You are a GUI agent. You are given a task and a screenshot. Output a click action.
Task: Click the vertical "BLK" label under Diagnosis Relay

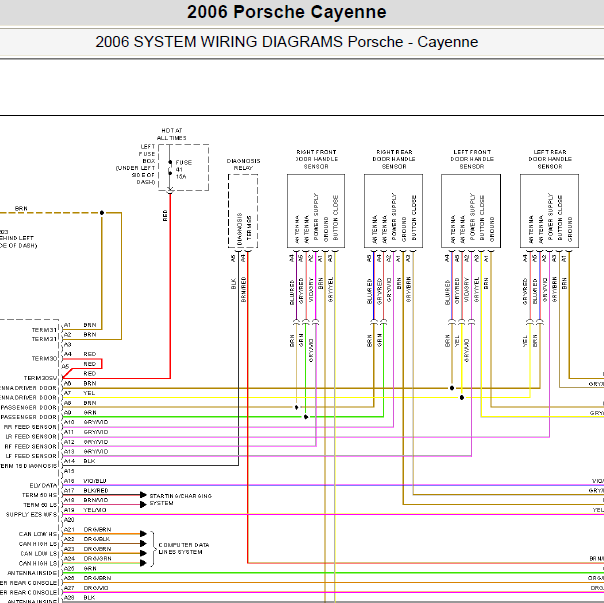[233, 284]
